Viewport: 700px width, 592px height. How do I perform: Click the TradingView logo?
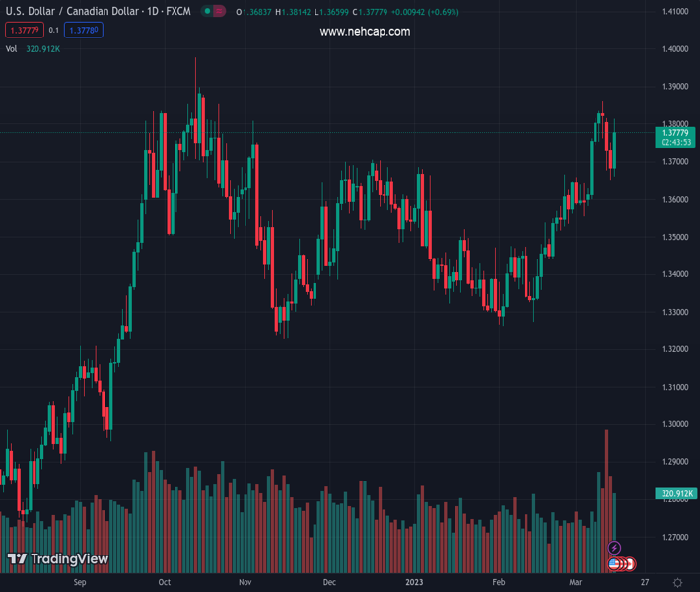pyautogui.click(x=58, y=559)
